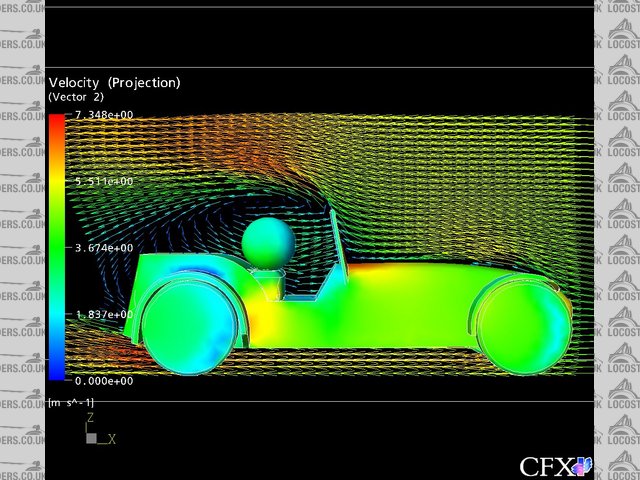Click the '[m s^-1]' units label
640x480 pixels.
pos(71,403)
